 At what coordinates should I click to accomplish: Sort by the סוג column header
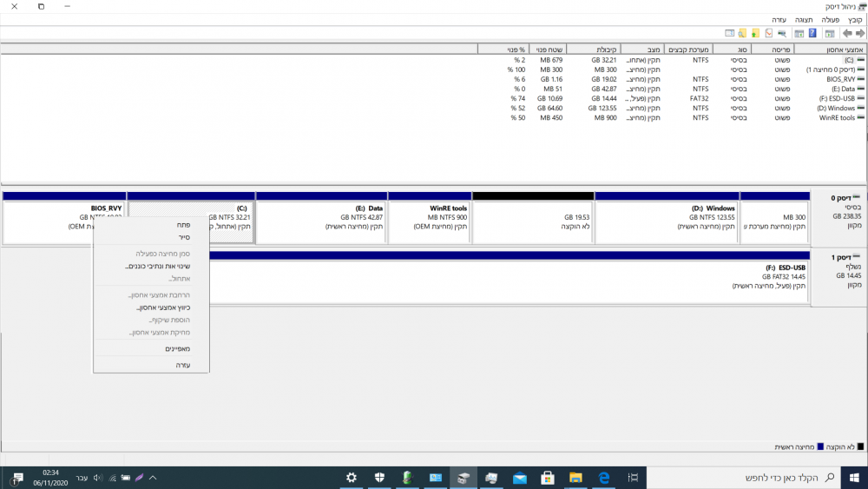(732, 50)
